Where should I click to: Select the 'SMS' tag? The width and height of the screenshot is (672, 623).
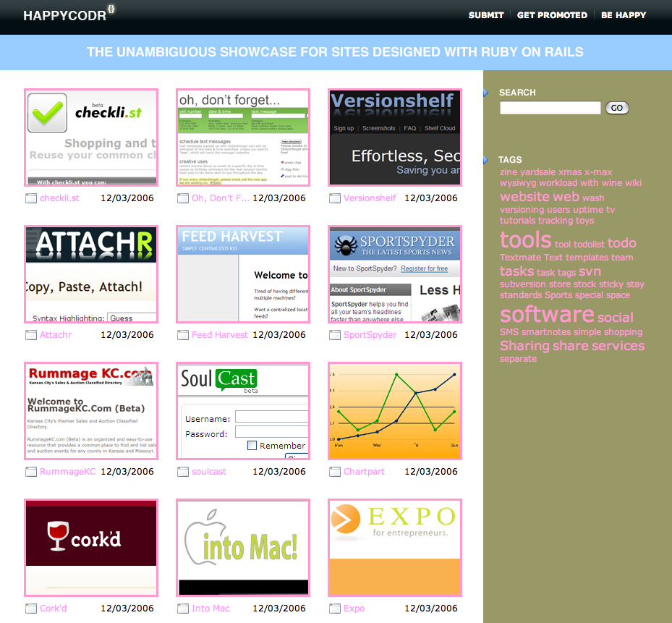click(509, 332)
